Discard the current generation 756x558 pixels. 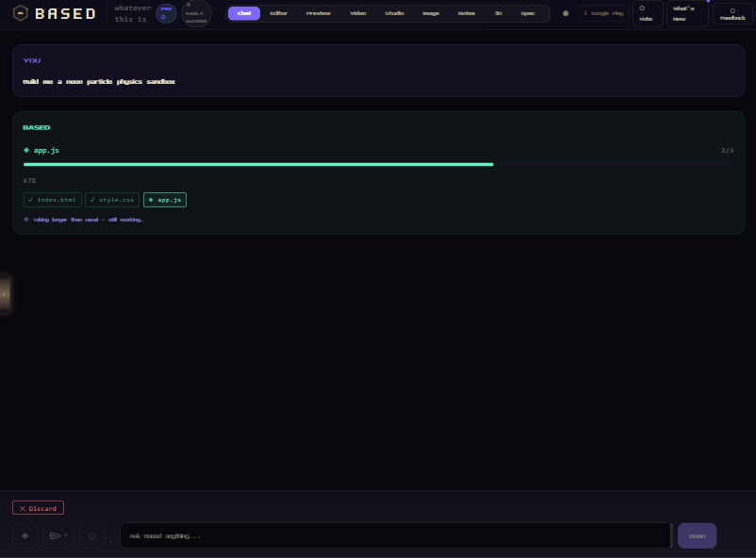pyautogui.click(x=38, y=508)
